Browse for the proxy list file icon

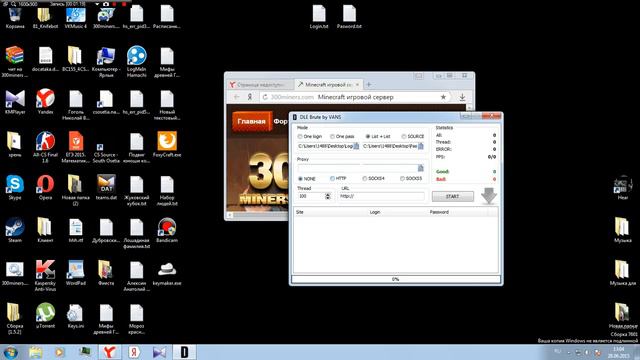(421, 168)
